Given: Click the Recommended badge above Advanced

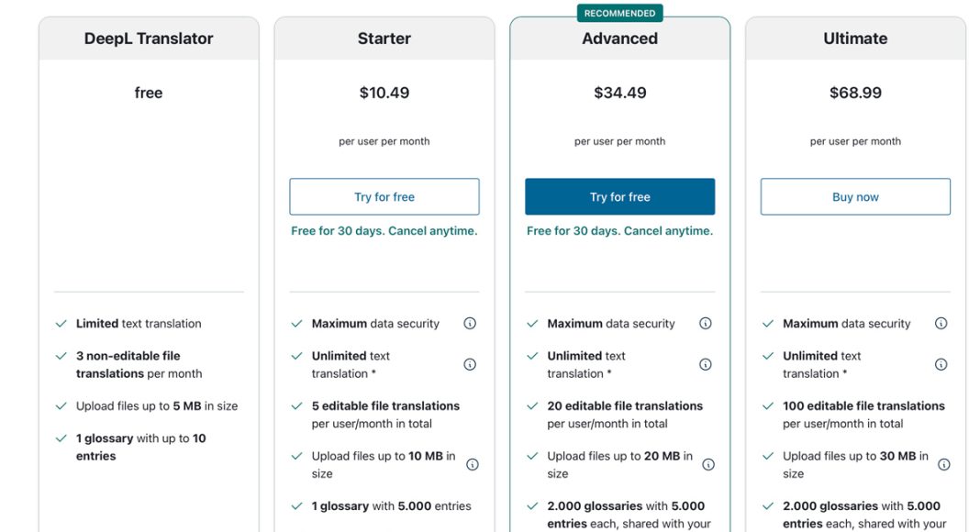Looking at the screenshot, I should coord(620,13).
